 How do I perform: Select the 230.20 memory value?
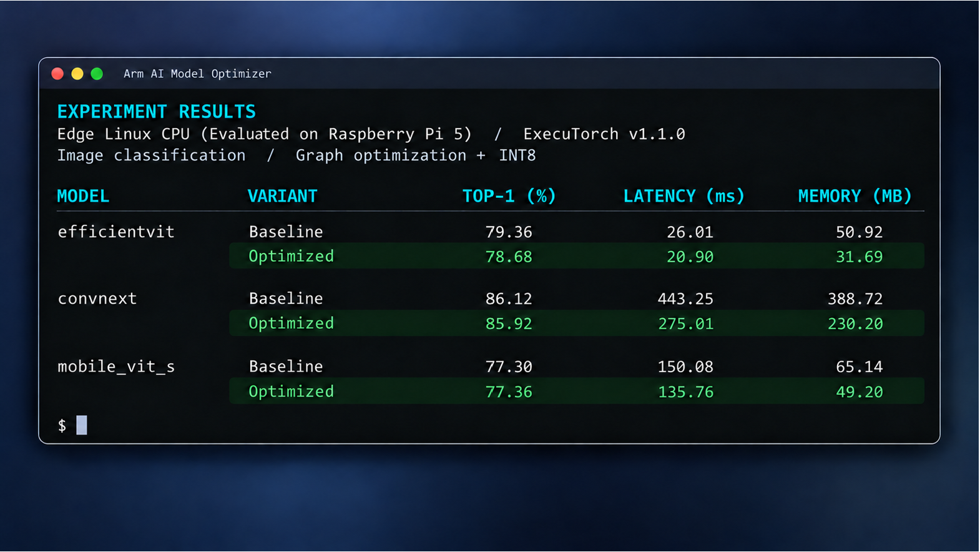(x=855, y=323)
